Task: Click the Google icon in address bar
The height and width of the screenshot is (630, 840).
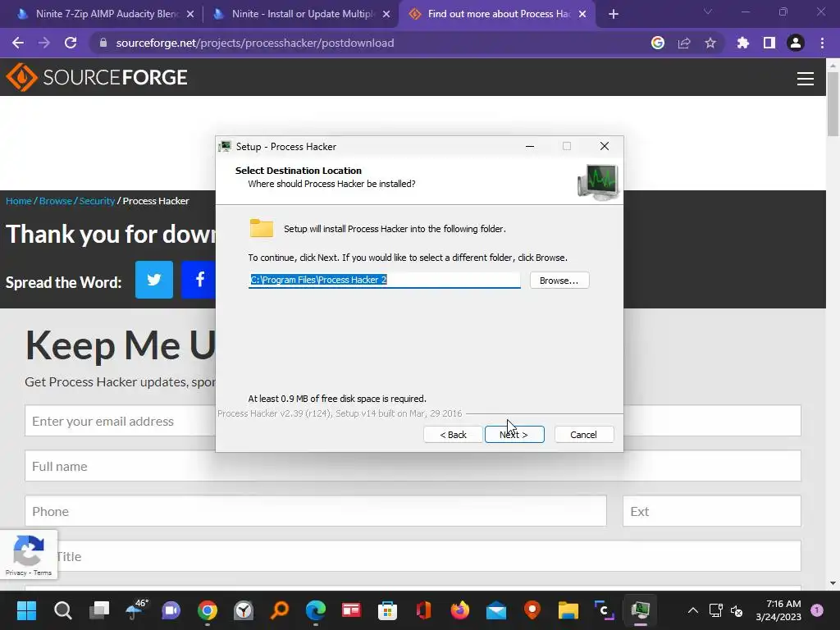Action: [x=658, y=43]
